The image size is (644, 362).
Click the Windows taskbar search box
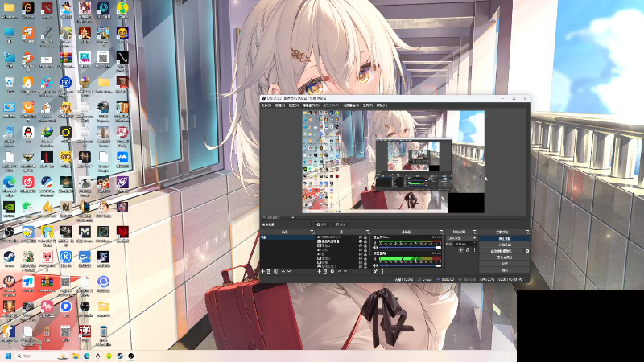41,356
